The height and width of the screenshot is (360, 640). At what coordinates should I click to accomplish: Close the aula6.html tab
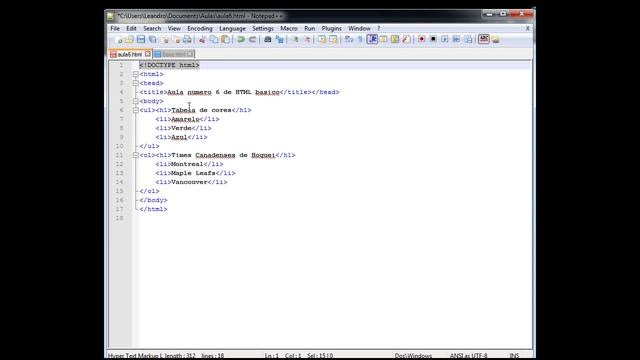[x=148, y=54]
